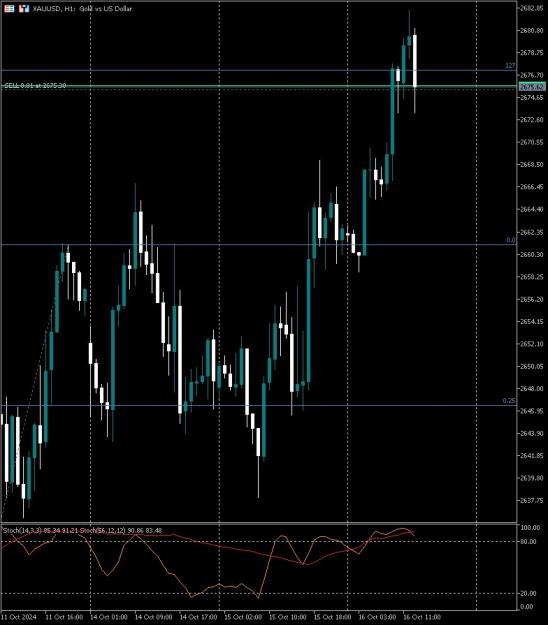Click the 15 Oct 02:00 time axis label
Viewport: 548px width, 625px height.
click(x=243, y=617)
